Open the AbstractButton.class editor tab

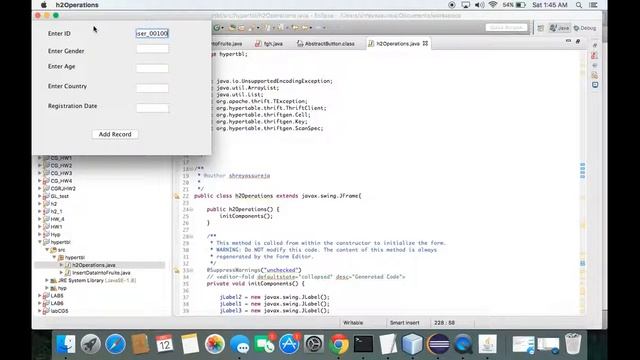(326, 43)
